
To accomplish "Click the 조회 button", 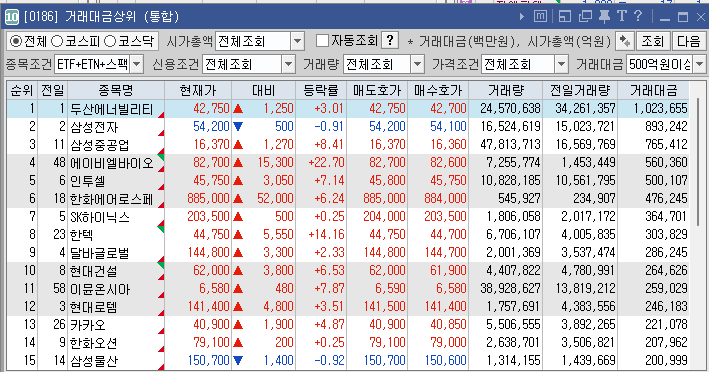I will coord(652,41).
